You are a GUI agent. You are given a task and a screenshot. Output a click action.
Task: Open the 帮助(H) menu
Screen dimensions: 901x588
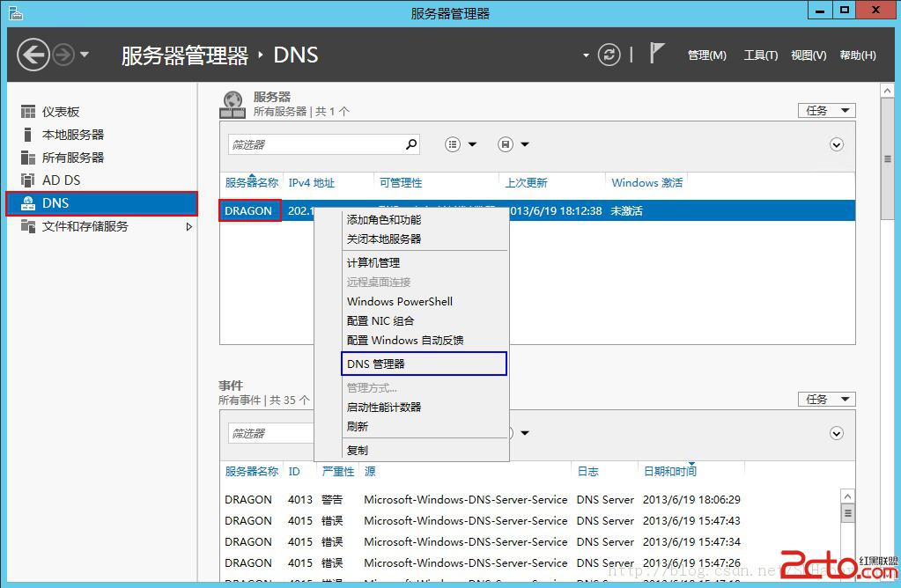[x=858, y=55]
